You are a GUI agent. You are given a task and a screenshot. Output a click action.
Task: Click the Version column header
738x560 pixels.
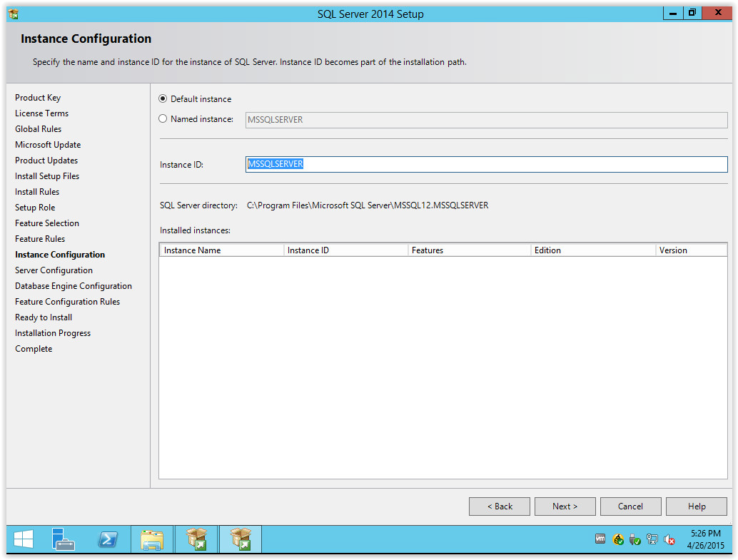(691, 250)
